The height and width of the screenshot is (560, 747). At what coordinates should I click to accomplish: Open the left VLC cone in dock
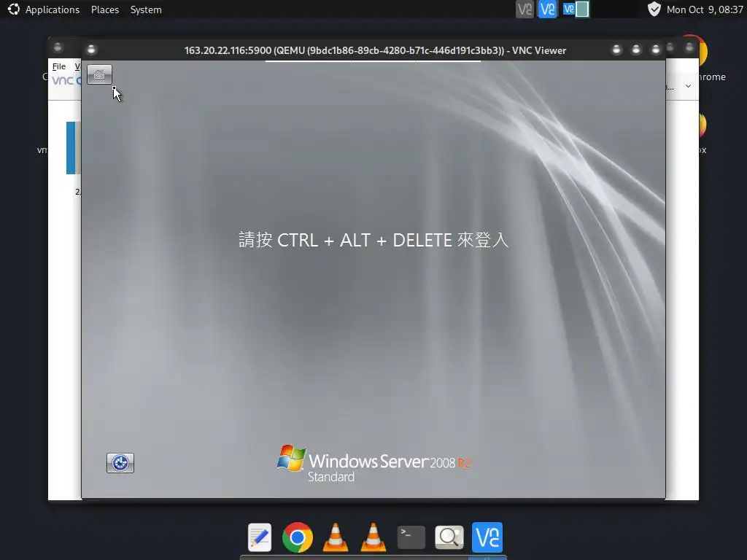[x=336, y=537]
